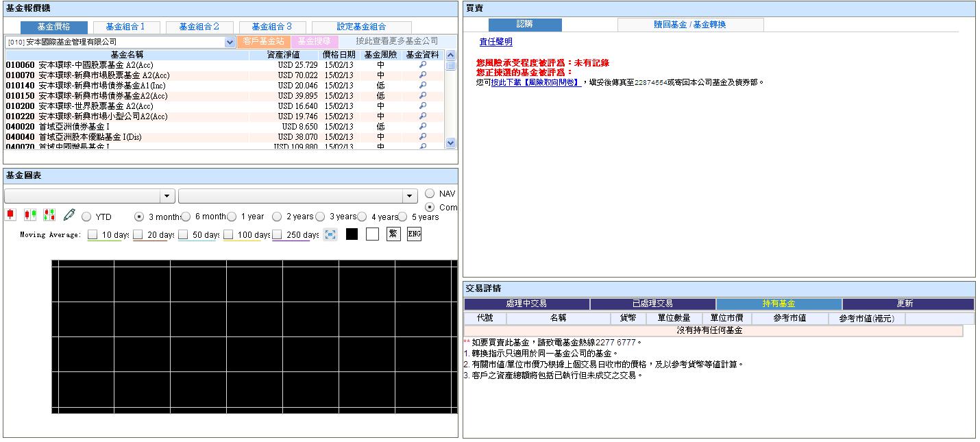Image resolution: width=980 pixels, height=442 pixels.
Task: Switch to the 基金組合 1 tab
Action: pyautogui.click(x=125, y=27)
